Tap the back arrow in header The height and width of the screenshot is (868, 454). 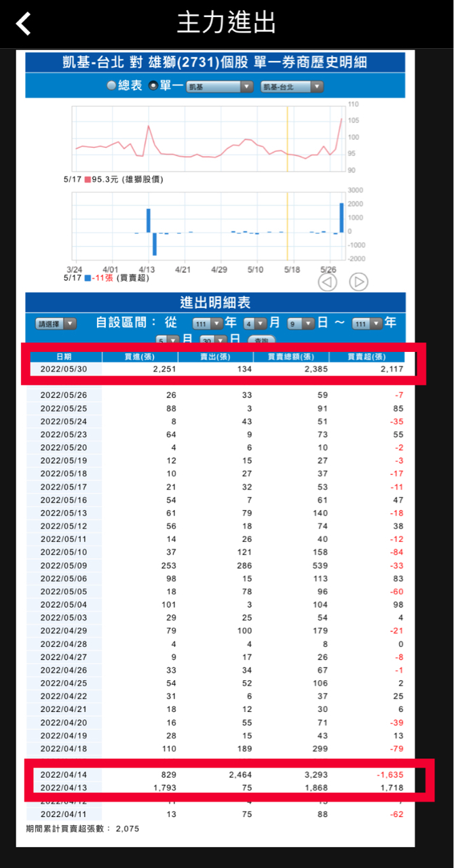(24, 24)
